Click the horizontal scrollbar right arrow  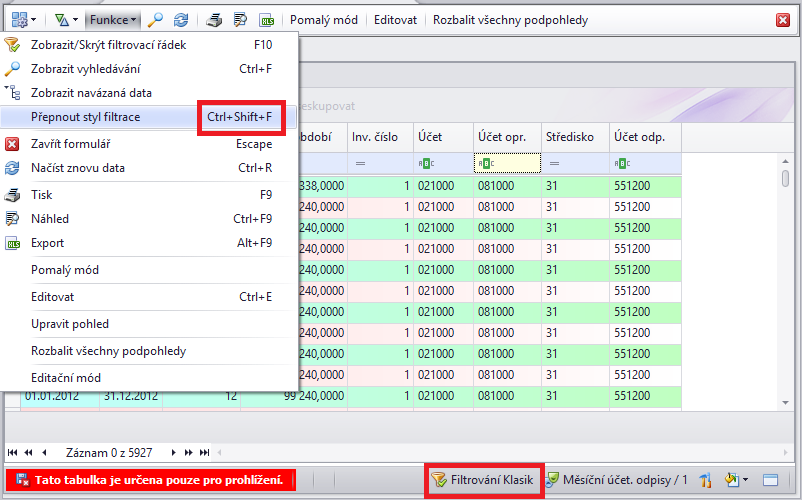point(786,452)
